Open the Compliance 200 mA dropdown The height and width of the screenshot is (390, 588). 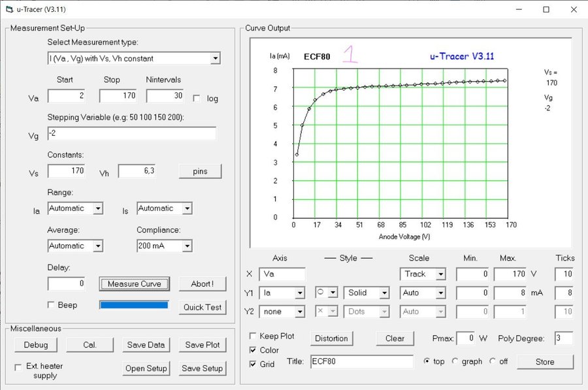tap(187, 246)
